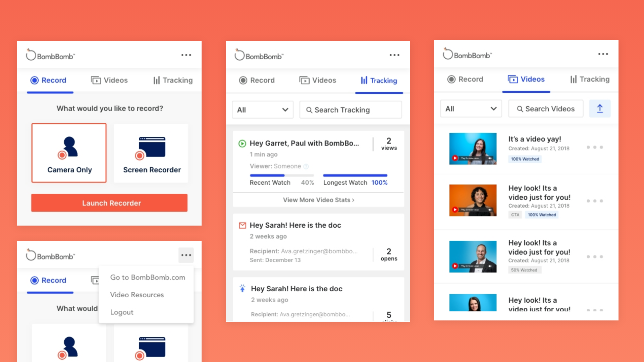Image resolution: width=644 pixels, height=362 pixels.
Task: Open Tracking tab in the Search Videos panel
Action: click(x=590, y=79)
